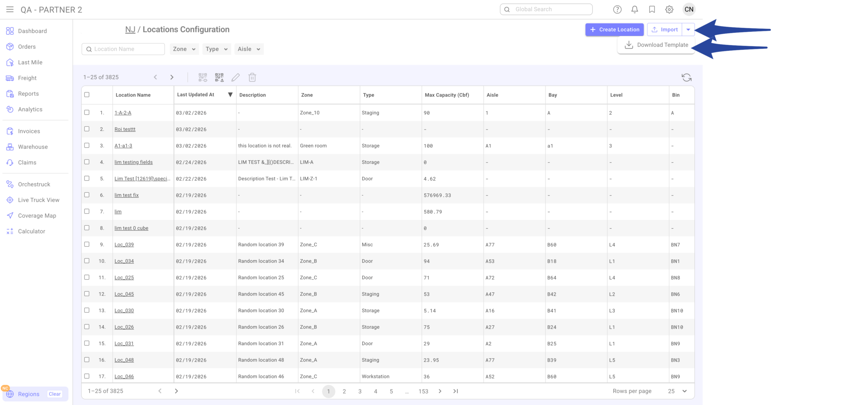Tick the checkbox for Loc_039 row

[87, 244]
